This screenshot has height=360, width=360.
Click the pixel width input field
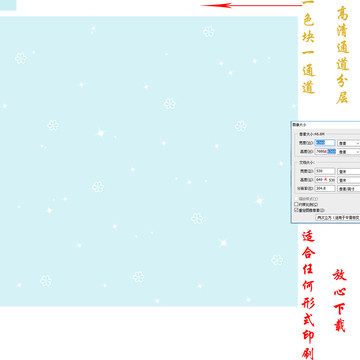(325, 143)
